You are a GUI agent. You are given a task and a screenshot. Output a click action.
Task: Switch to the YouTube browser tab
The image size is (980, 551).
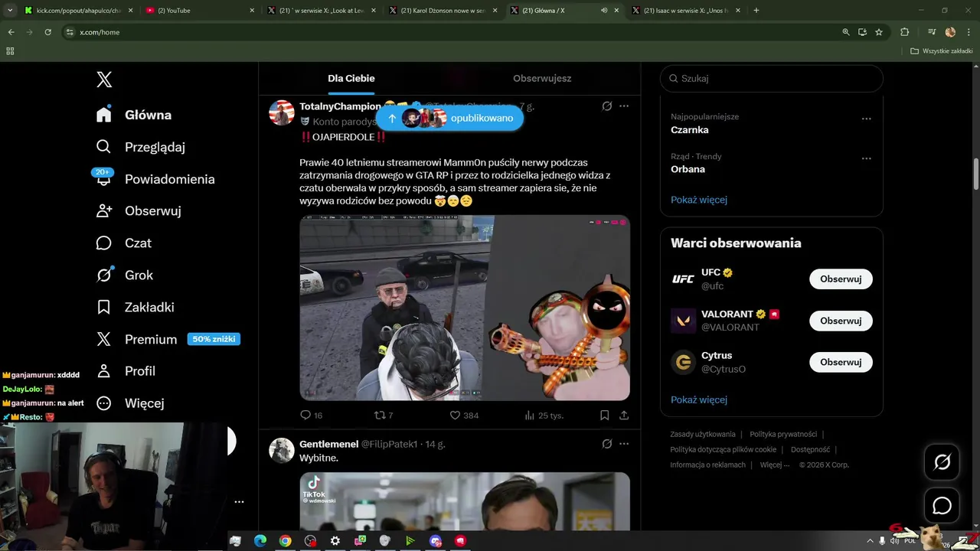(x=198, y=11)
